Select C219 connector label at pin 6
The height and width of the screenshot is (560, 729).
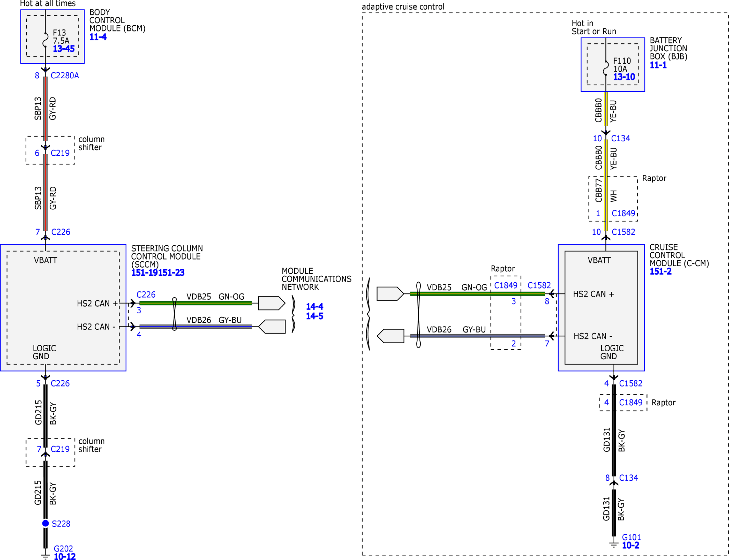[x=60, y=153]
